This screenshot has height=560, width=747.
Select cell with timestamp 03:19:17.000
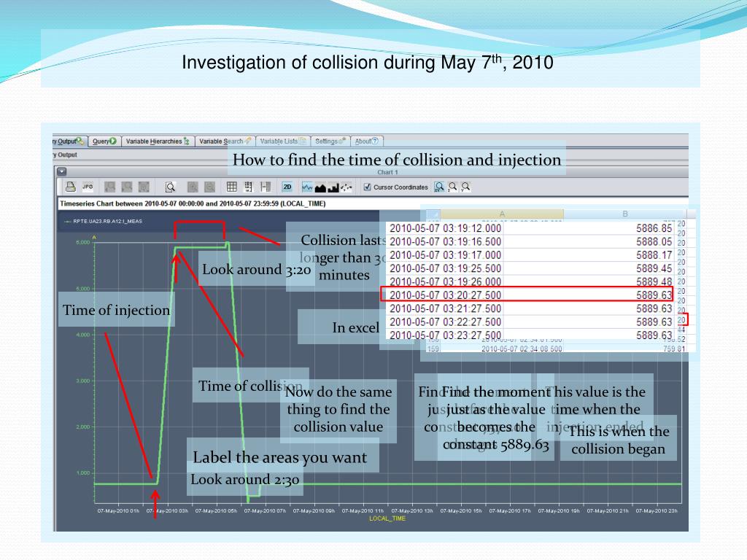[x=445, y=255]
